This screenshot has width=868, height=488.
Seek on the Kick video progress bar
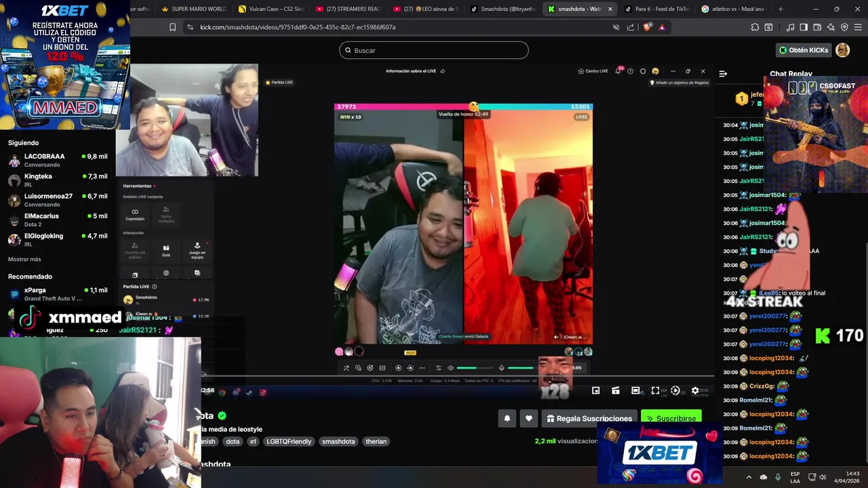(x=458, y=375)
